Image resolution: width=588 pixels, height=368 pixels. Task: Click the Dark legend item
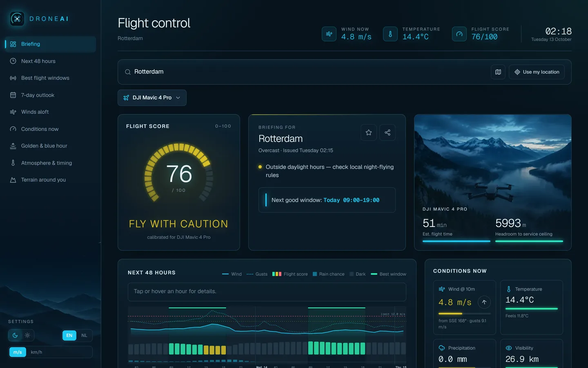(357, 274)
